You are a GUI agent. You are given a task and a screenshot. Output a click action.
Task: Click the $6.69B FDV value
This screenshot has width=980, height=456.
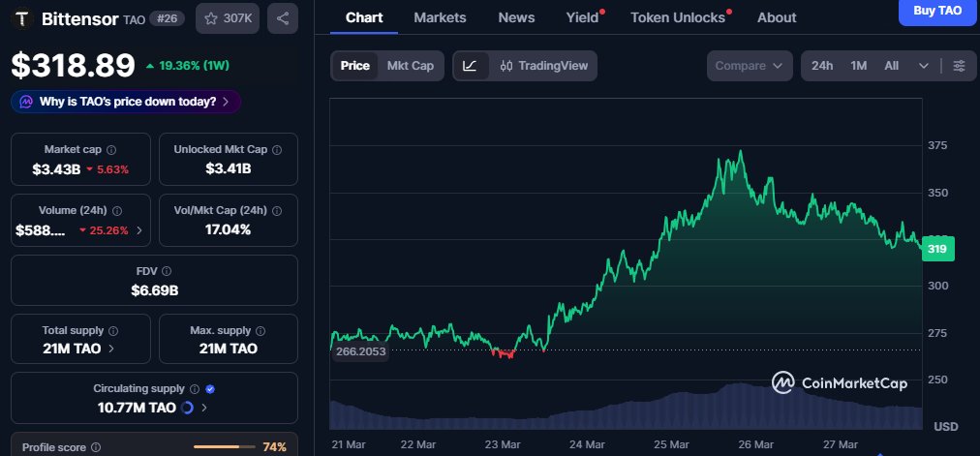[154, 290]
